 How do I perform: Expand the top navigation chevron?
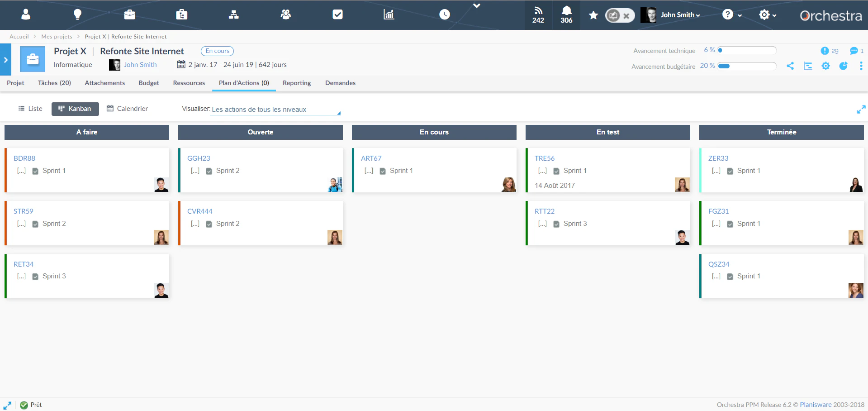pos(477,5)
